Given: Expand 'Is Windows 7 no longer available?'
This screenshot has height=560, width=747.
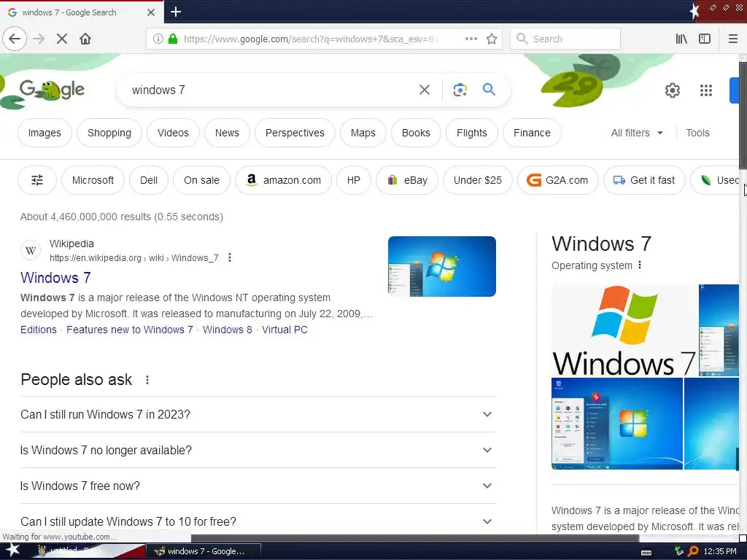Looking at the screenshot, I should tap(258, 450).
